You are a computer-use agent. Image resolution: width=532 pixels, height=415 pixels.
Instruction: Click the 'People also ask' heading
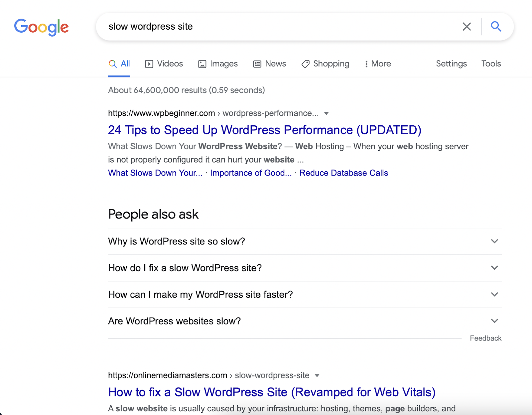pyautogui.click(x=153, y=214)
